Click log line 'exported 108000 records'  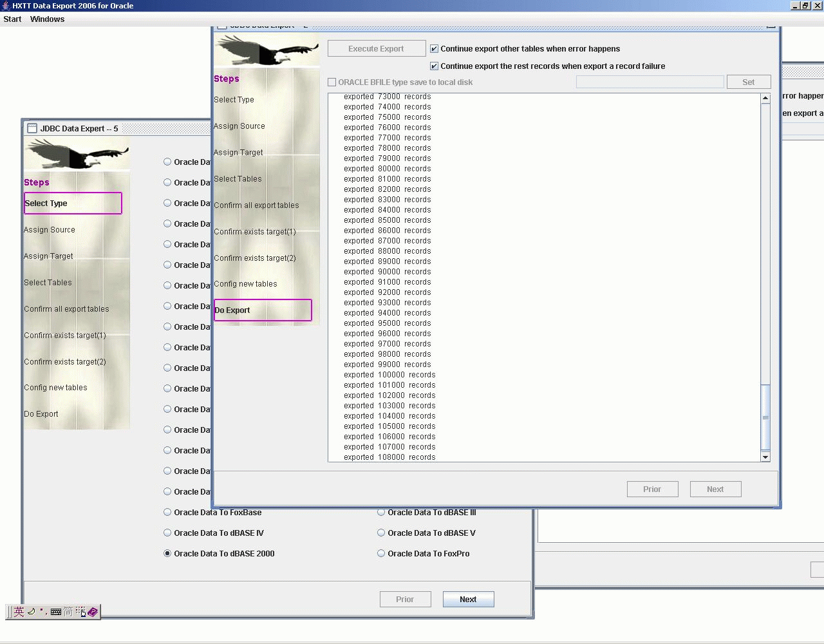pos(389,457)
